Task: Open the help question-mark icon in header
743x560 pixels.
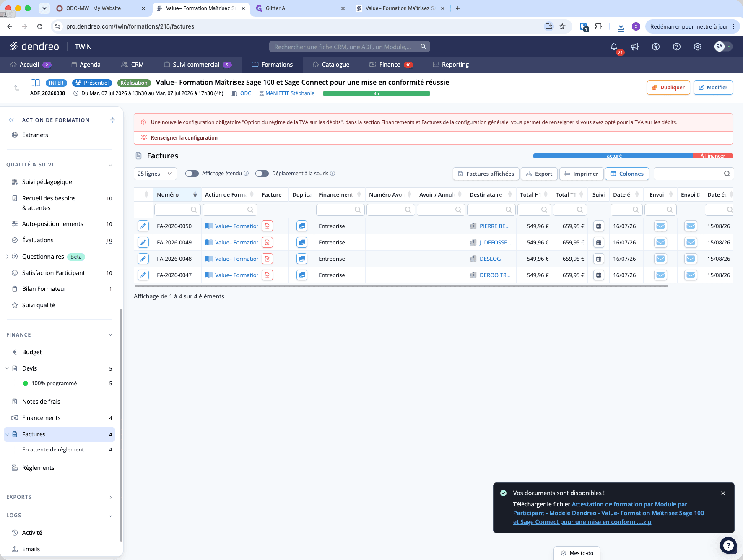Action: click(x=677, y=47)
